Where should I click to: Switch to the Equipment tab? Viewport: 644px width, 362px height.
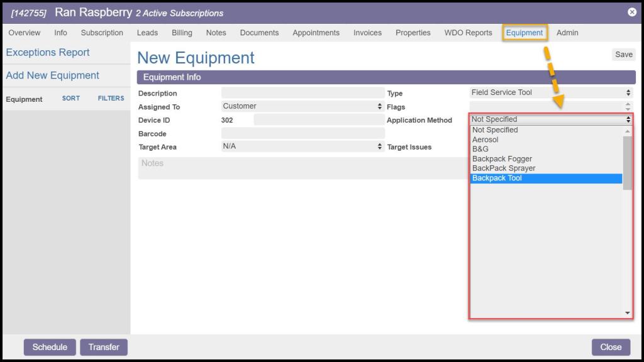524,33
